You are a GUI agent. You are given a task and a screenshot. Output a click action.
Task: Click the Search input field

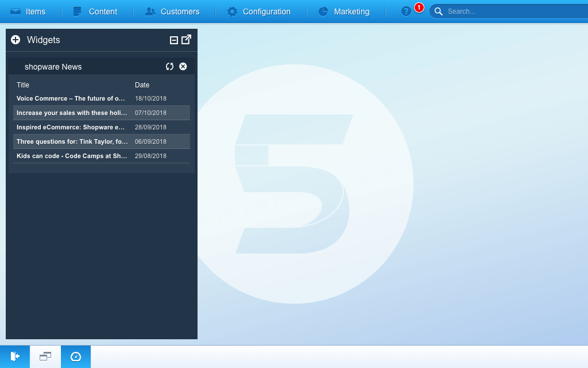pyautogui.click(x=511, y=11)
